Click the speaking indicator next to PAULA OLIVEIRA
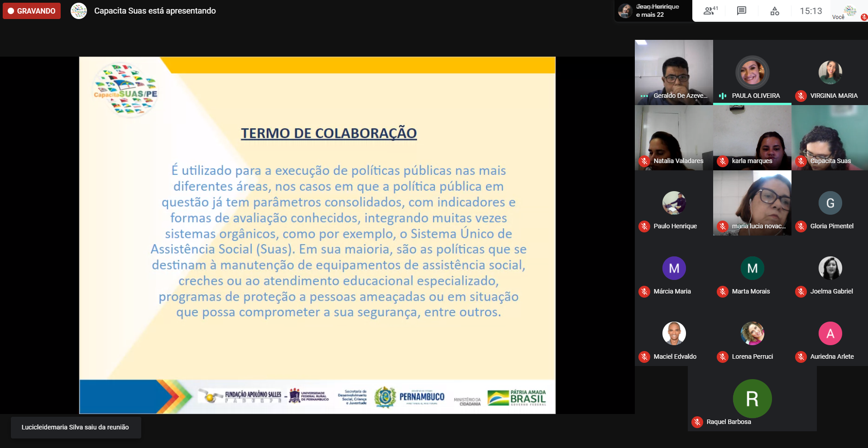The width and height of the screenshot is (868, 448). 723,96
